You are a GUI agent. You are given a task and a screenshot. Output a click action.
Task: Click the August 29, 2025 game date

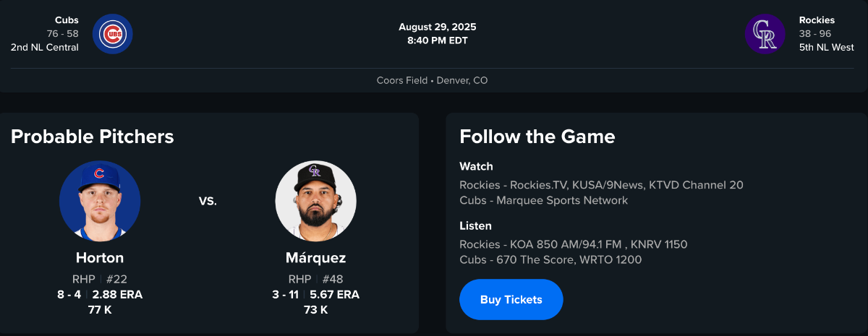437,27
